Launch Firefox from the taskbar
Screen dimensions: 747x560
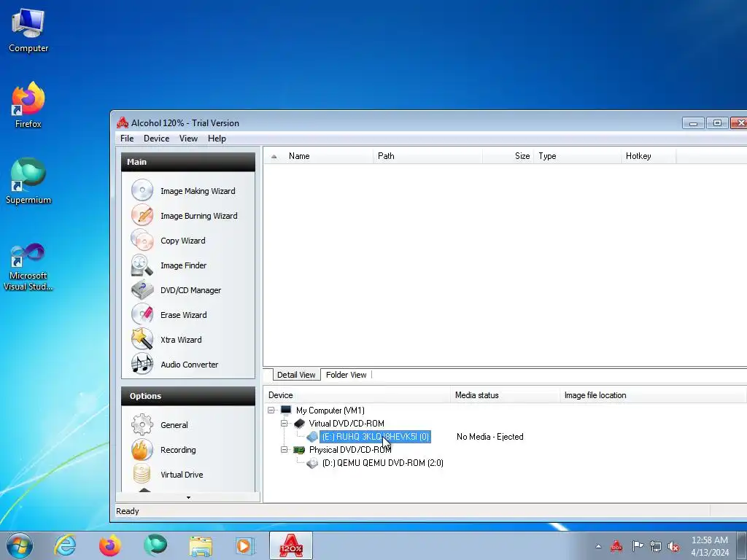click(x=110, y=545)
